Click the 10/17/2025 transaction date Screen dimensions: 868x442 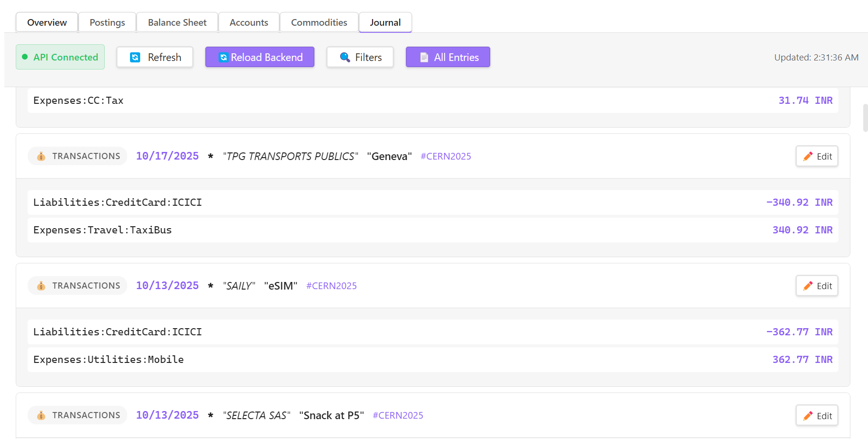point(167,156)
